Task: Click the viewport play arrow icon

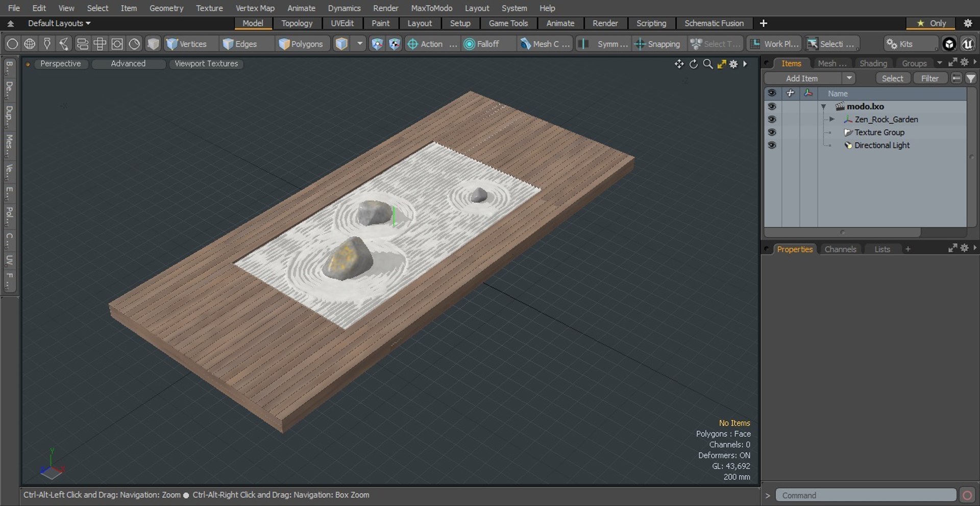Action: (x=745, y=64)
